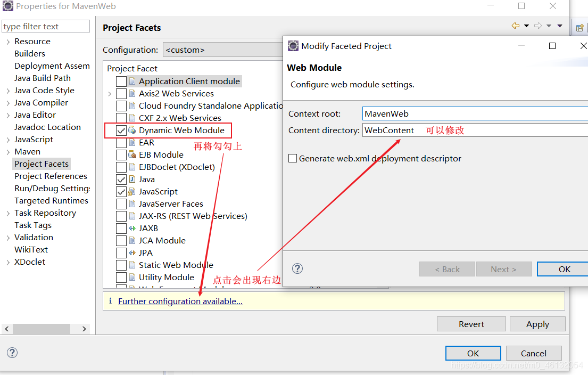Check the EAR facet checkbox
The image size is (588, 375).
tap(121, 142)
